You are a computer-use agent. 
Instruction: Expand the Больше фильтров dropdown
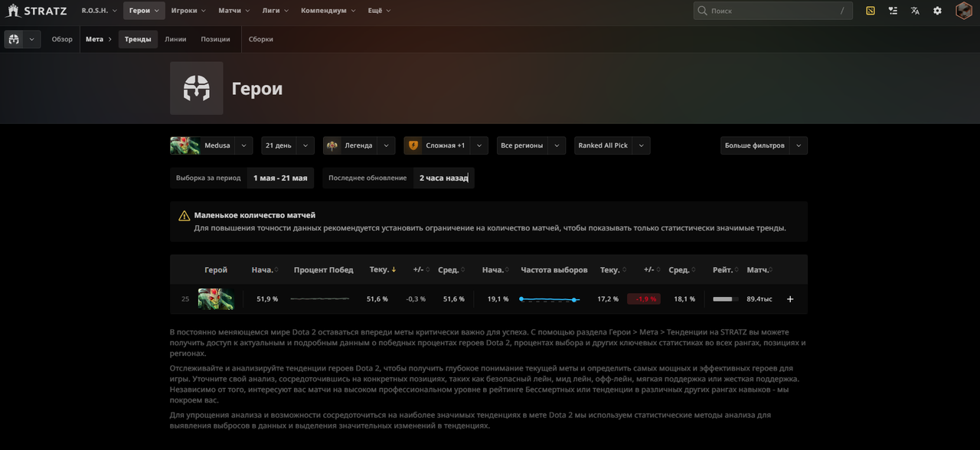pyautogui.click(x=764, y=145)
